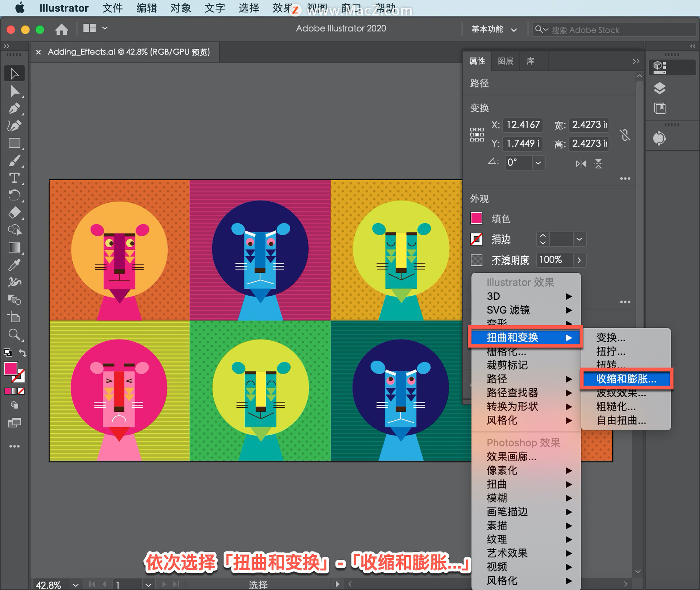Select the Rectangle tool
Screen dimensions: 700x590
(x=15, y=143)
